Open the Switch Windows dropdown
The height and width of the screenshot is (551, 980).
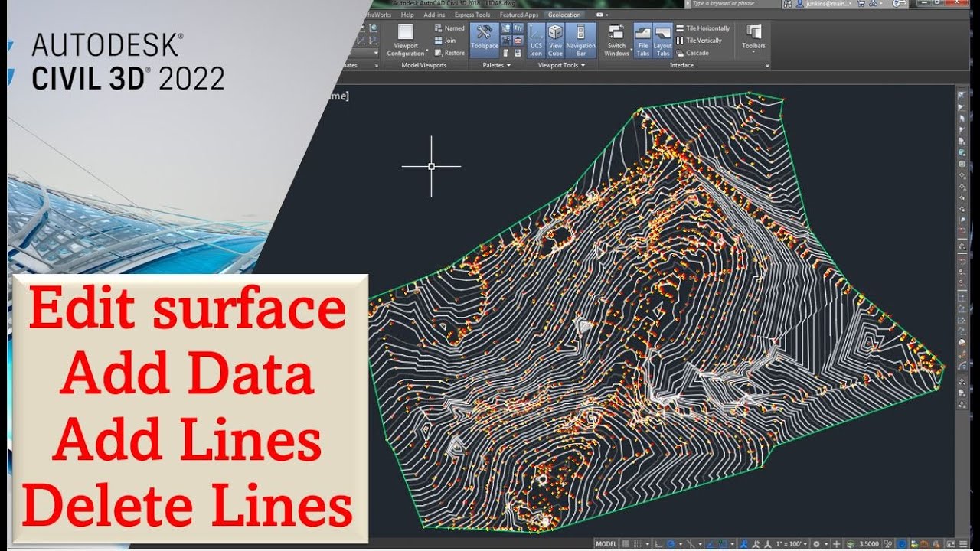coord(616,40)
